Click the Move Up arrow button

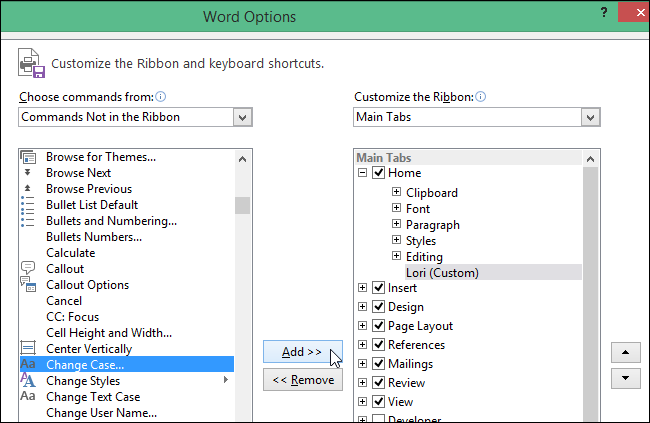click(625, 353)
